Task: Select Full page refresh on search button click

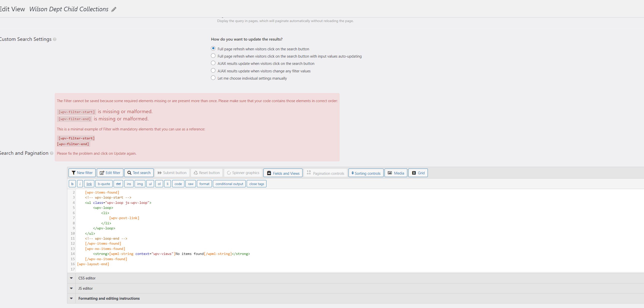Action: [x=213, y=48]
